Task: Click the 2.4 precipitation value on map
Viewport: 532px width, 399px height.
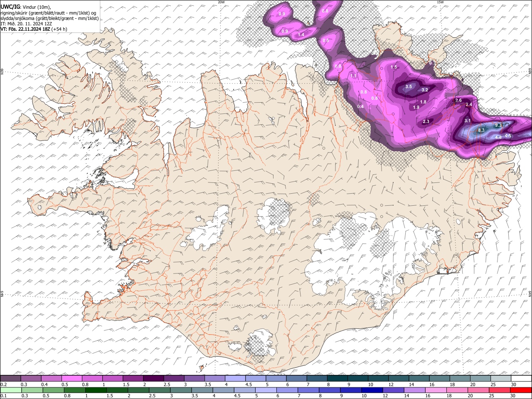Action: pos(469,105)
